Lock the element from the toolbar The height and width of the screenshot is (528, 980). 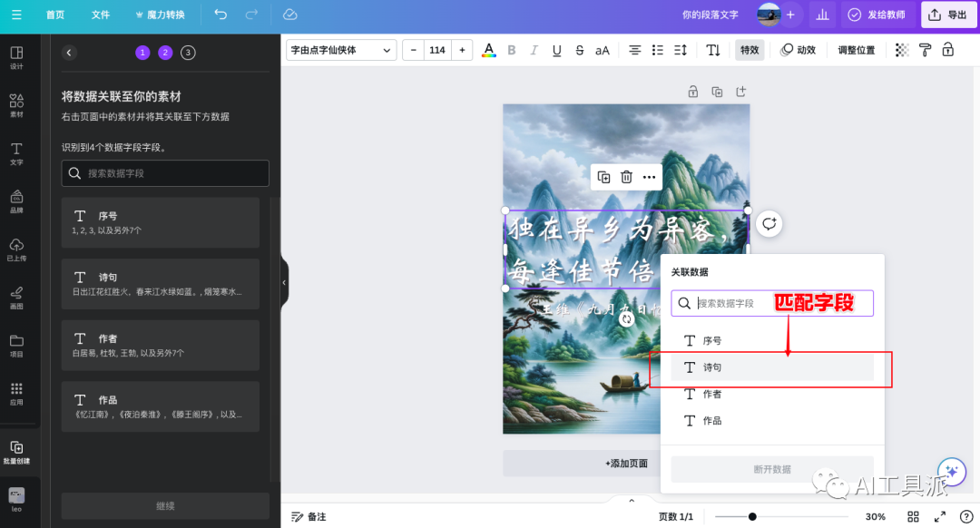pyautogui.click(x=948, y=50)
